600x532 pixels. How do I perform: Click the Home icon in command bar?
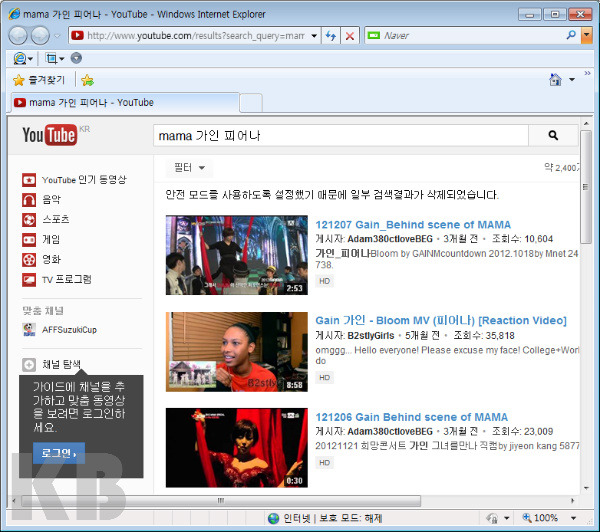[555, 80]
